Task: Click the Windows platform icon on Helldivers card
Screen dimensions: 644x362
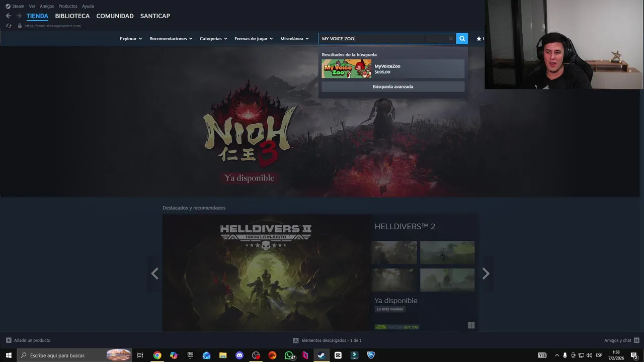Action: tap(471, 325)
